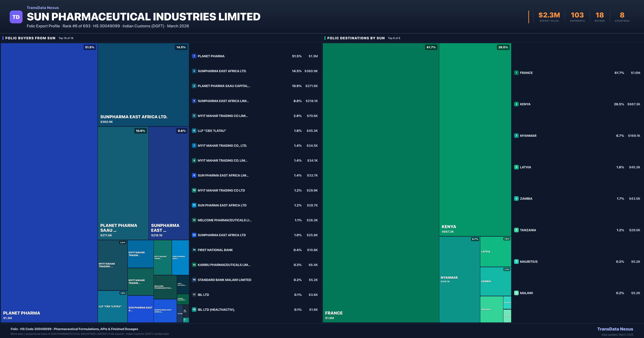The height and width of the screenshot is (338, 644).
Task: Click rank 14 badge for FIRST NATIONAL BANK
Action: point(194,250)
